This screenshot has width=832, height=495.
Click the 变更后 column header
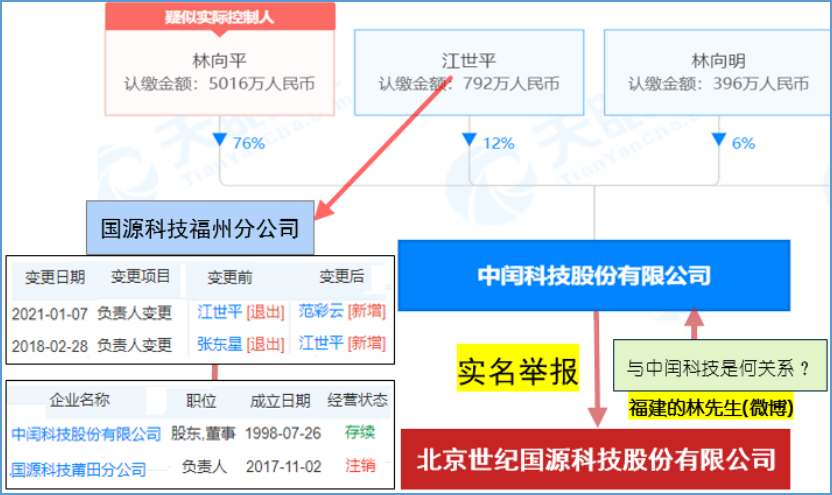[342, 276]
